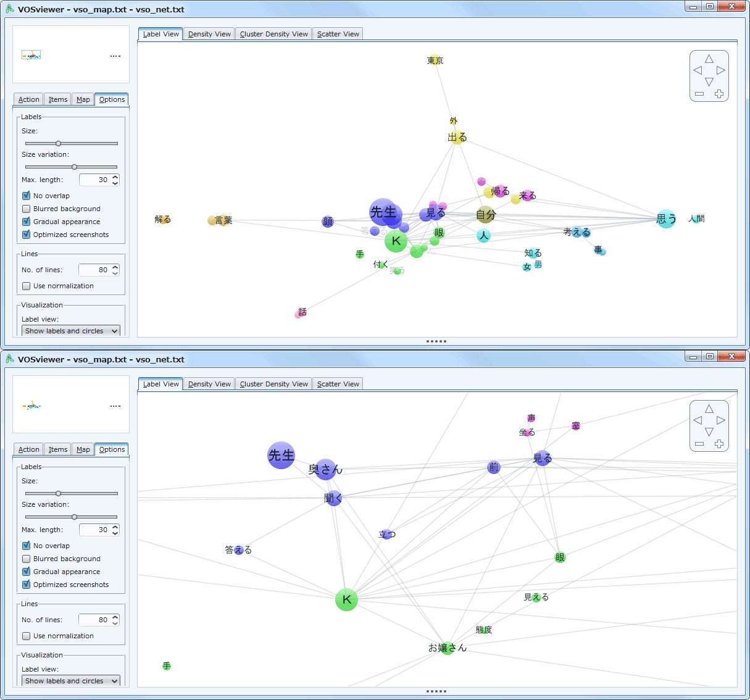Select the 東京 node in top map
750x700 pixels.
(x=435, y=60)
